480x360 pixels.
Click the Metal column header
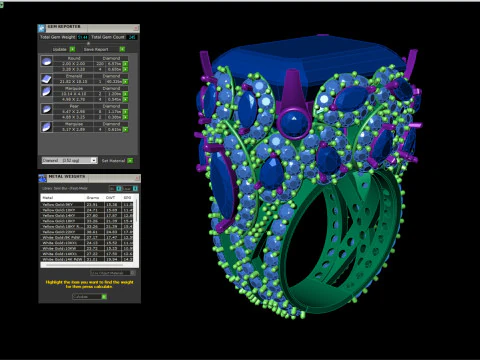(63, 198)
